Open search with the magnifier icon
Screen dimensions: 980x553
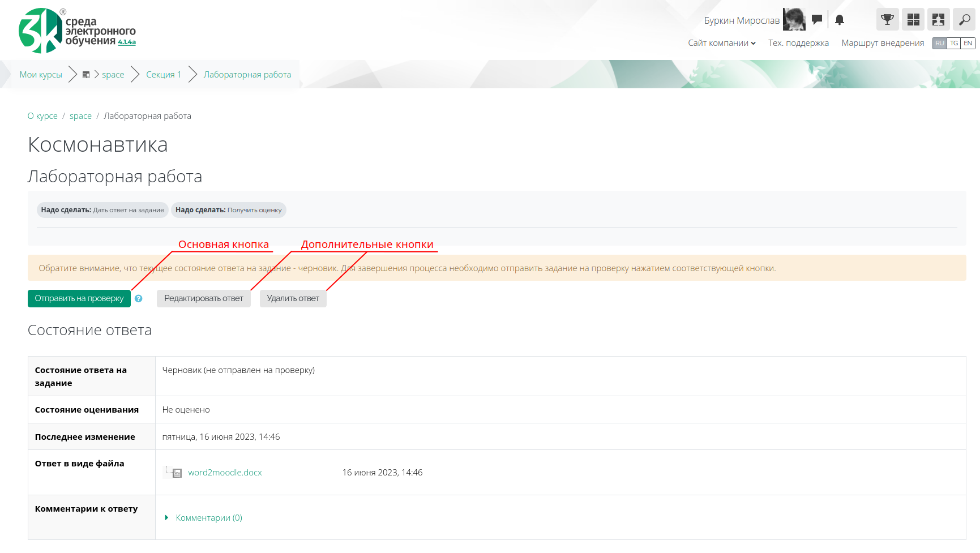(964, 20)
